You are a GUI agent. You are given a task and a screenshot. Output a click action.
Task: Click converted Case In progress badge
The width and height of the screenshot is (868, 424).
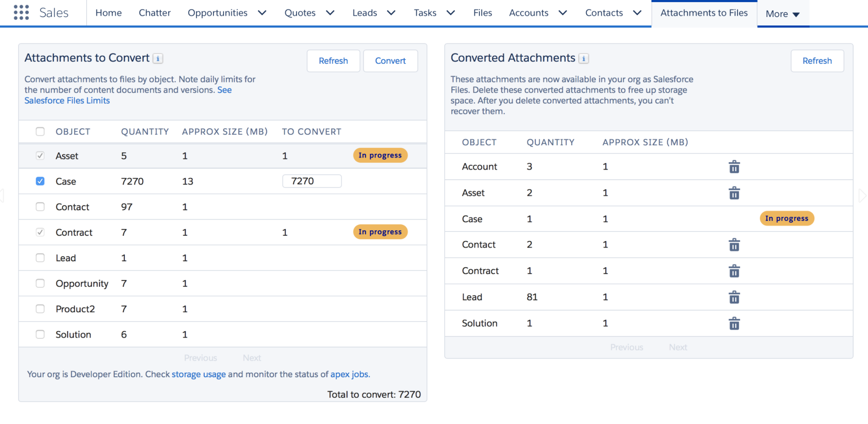point(787,218)
